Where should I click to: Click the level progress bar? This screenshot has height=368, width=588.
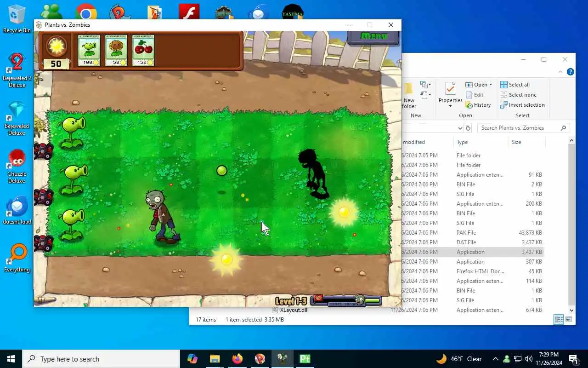click(346, 301)
